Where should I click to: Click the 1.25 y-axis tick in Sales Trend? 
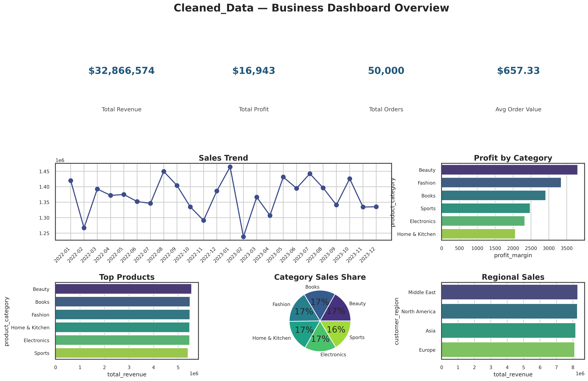44,233
